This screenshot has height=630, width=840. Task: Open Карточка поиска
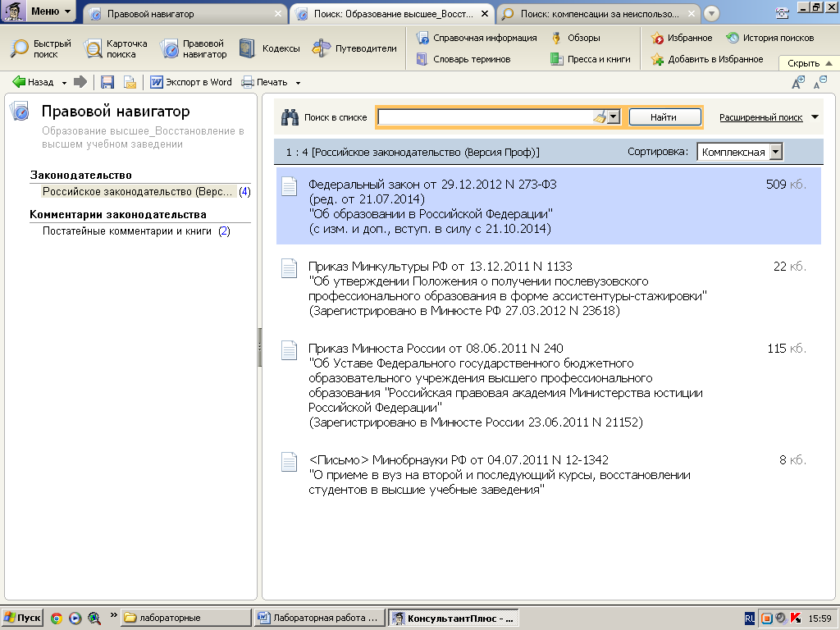pyautogui.click(x=116, y=48)
